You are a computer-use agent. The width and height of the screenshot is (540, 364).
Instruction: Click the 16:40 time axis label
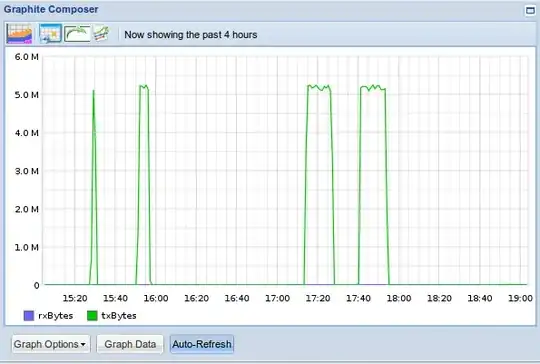pos(237,298)
